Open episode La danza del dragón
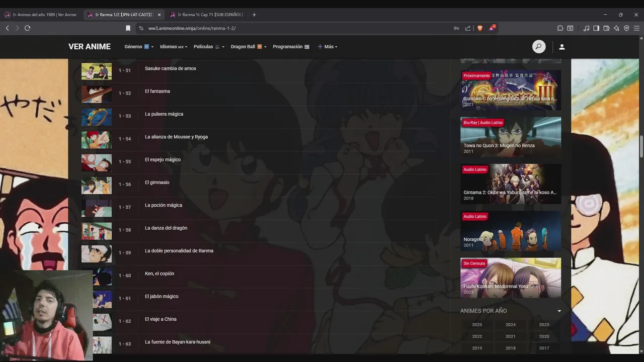 click(x=166, y=228)
